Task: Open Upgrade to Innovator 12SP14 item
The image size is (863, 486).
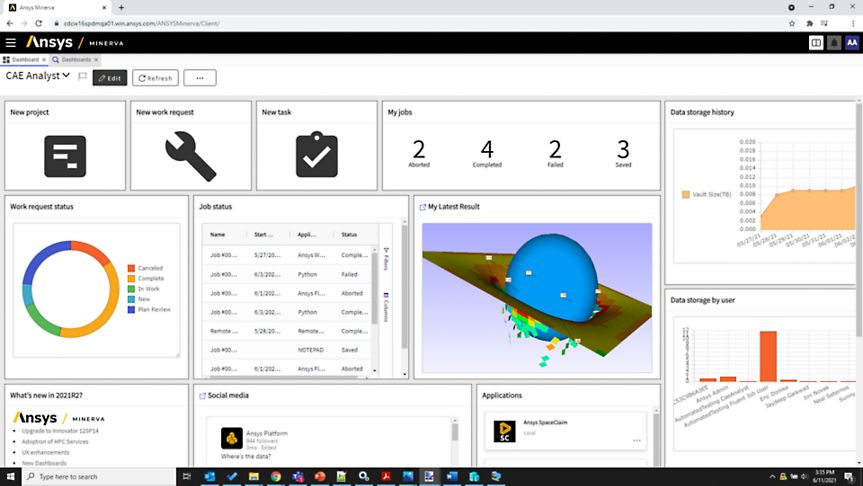Action: pos(60,431)
